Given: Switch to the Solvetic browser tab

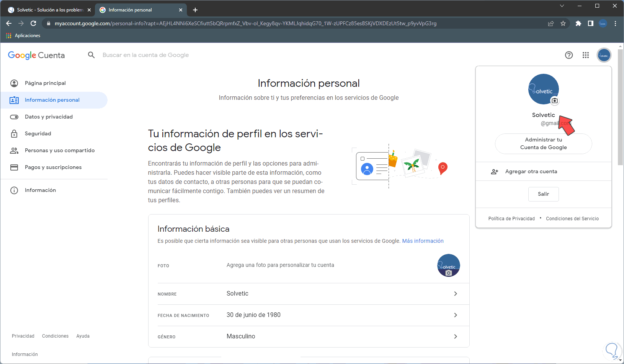Looking at the screenshot, I should 49,10.
